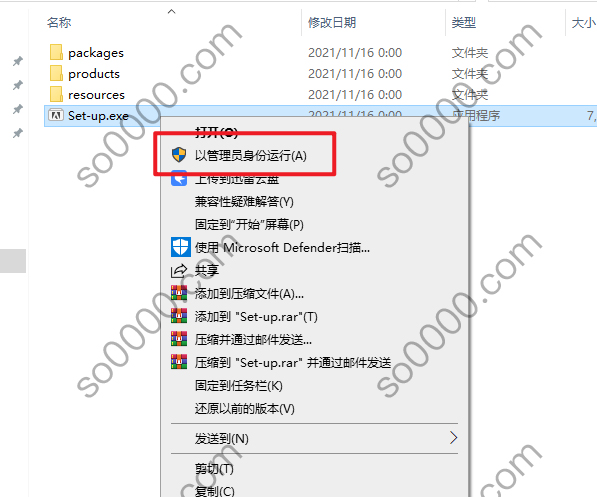Select the resources folder row
Viewport: 597px width, 497px height.
(x=320, y=94)
